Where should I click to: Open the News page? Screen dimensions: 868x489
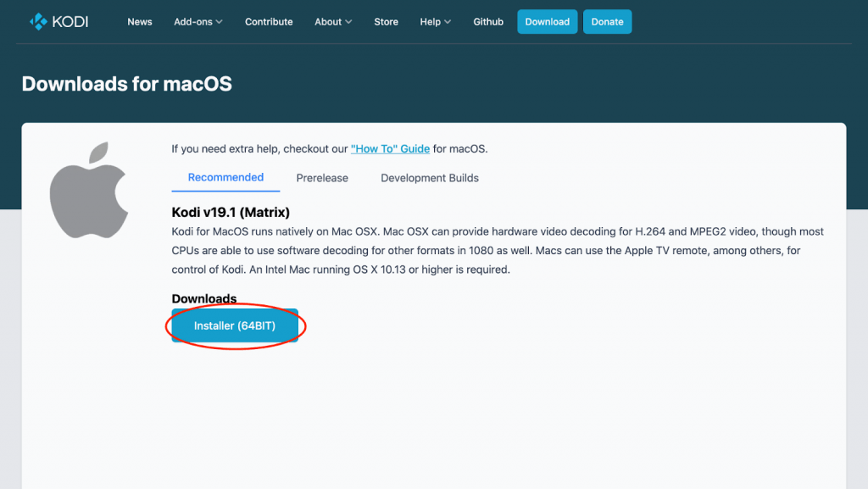[x=140, y=21]
